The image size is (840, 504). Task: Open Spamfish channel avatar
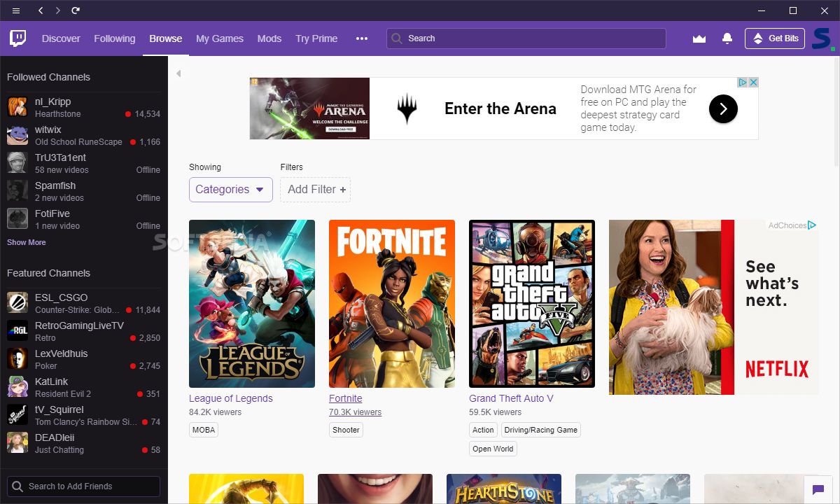[x=17, y=191]
